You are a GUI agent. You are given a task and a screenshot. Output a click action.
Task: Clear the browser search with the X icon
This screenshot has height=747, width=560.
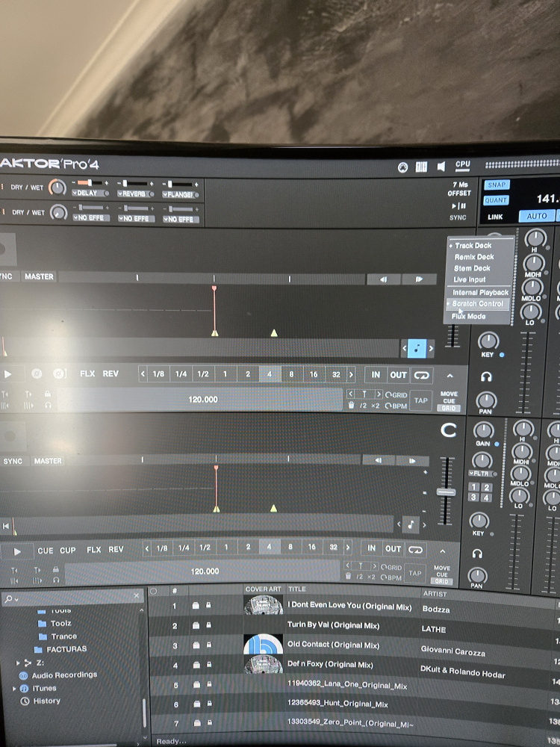pos(136,595)
